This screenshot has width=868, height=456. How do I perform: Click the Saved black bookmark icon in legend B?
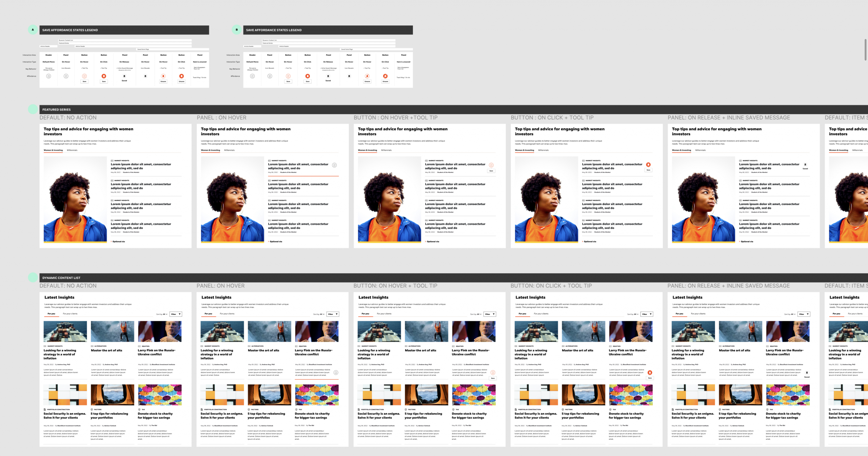pos(328,76)
